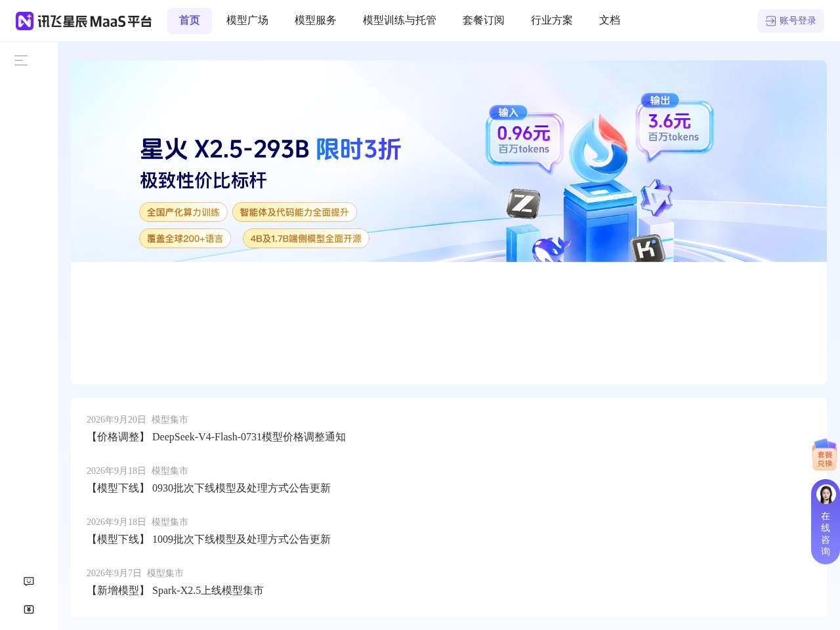The width and height of the screenshot is (840, 630).
Task: Click the 智能体及代码能力全面提升 tag
Action: click(x=294, y=212)
